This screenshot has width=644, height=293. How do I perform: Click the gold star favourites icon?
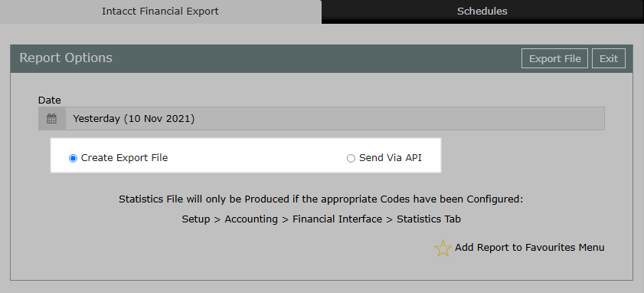coord(443,249)
